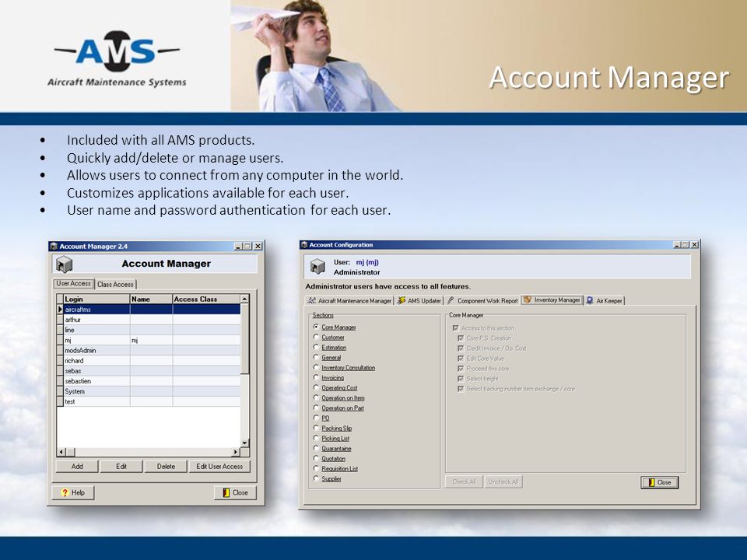Select the Estimation section radio button
Image resolution: width=747 pixels, height=560 pixels.
(x=316, y=347)
